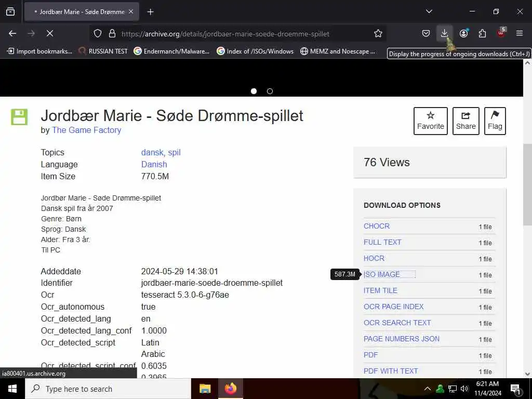Open the Firefox account icon
Screen dimensions: 532x399
pos(463,33)
